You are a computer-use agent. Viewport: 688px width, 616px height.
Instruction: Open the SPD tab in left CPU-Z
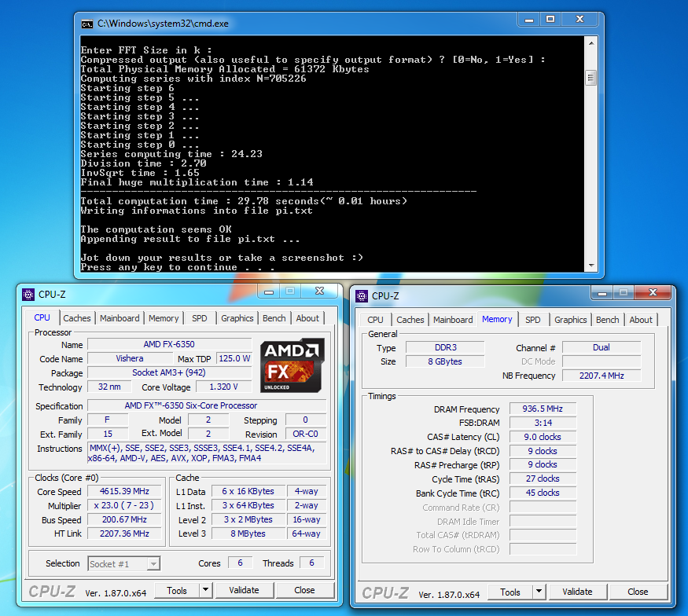coord(200,318)
